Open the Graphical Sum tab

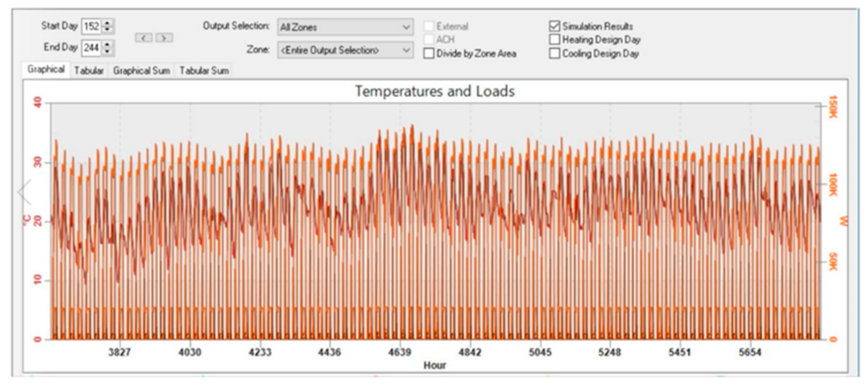coord(141,71)
